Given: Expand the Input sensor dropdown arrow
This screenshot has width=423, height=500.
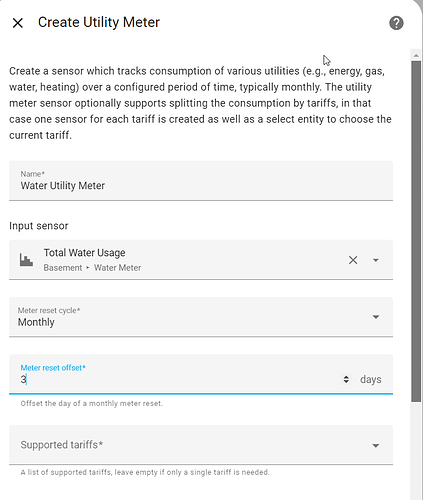Looking at the screenshot, I should coord(376,260).
